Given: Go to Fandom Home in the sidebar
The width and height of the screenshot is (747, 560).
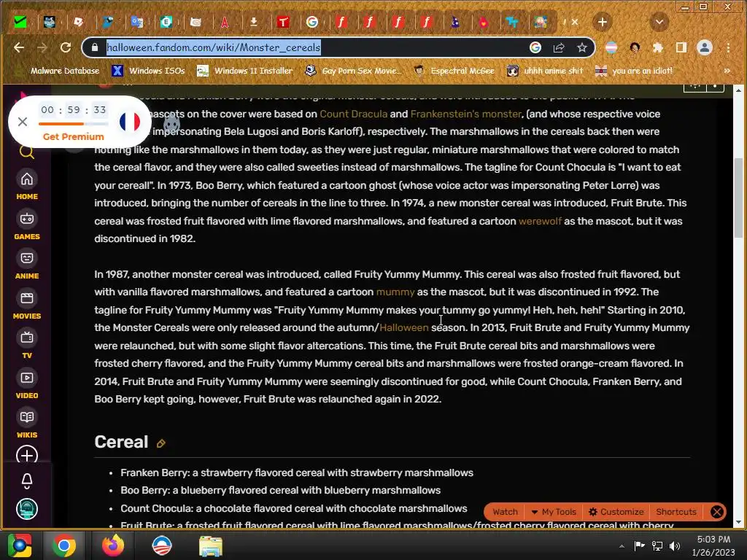Looking at the screenshot, I should click(27, 185).
